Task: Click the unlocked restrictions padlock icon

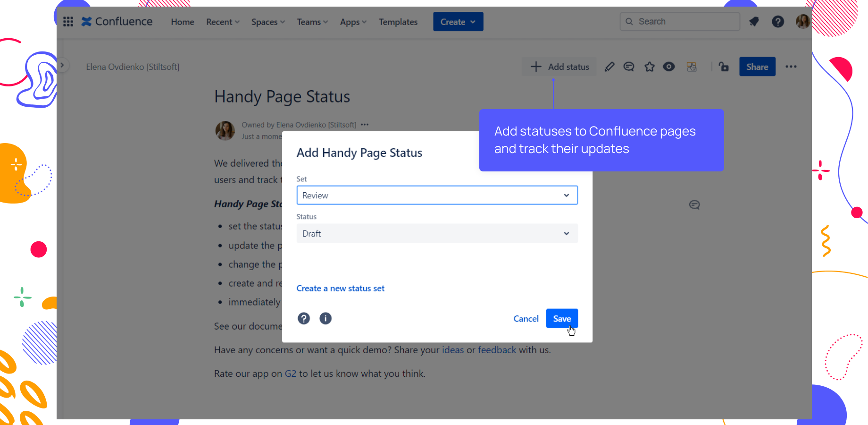Action: pyautogui.click(x=724, y=67)
